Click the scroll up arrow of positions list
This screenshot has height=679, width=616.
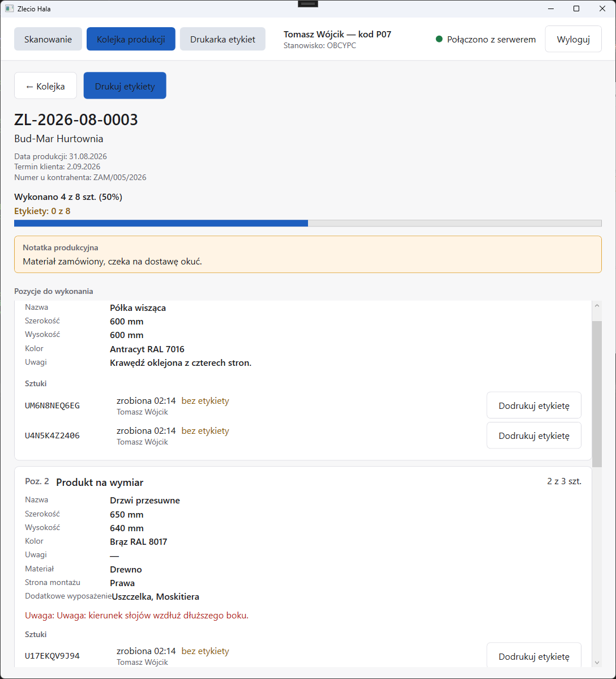click(597, 306)
